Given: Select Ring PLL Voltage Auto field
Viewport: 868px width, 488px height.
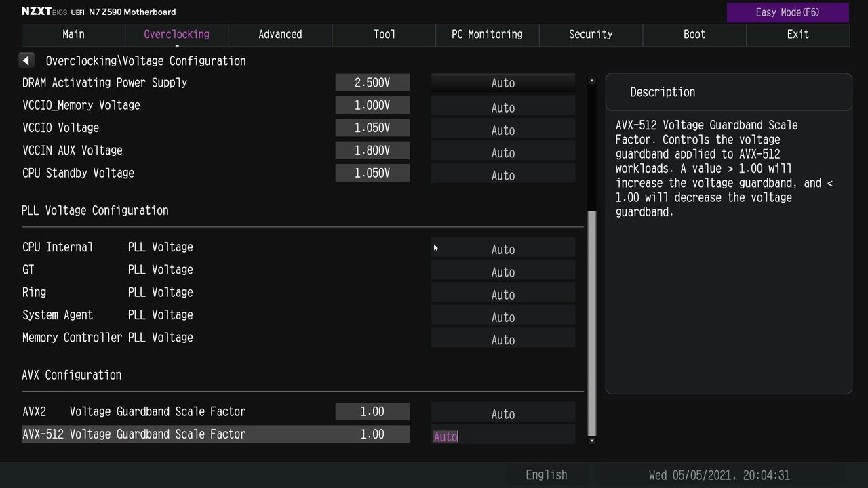Looking at the screenshot, I should pos(503,293).
